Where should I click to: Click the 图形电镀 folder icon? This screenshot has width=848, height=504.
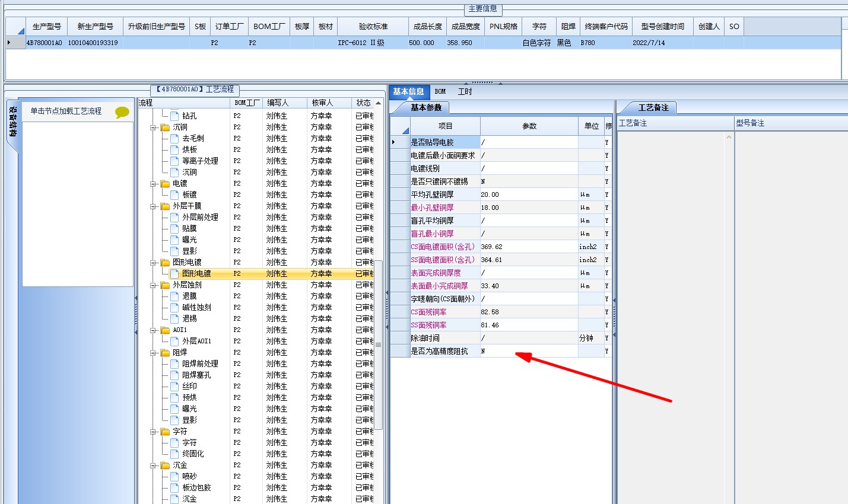[x=166, y=262]
